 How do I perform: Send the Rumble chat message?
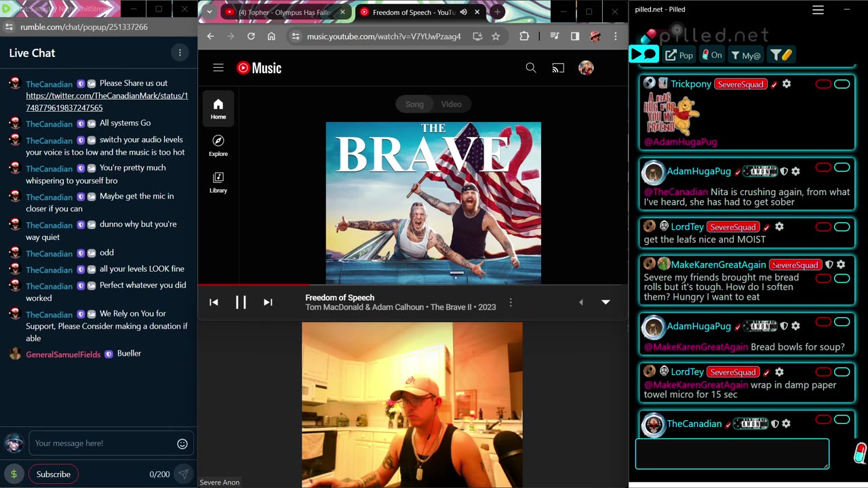183,474
